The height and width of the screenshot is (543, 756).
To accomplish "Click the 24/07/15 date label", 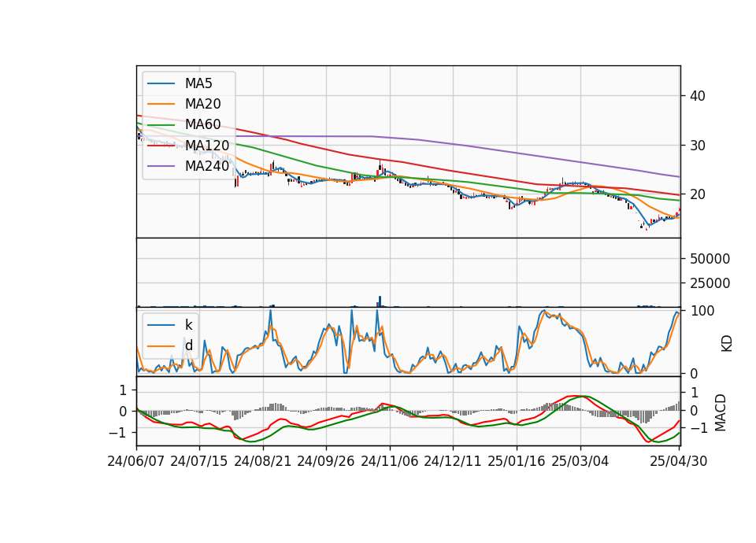I will pyautogui.click(x=199, y=461).
